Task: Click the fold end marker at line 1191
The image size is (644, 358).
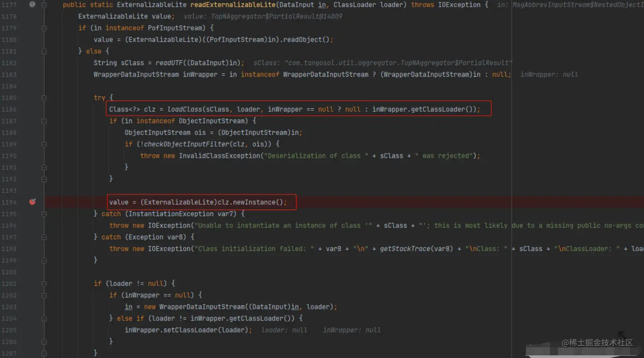Action: pos(44,167)
